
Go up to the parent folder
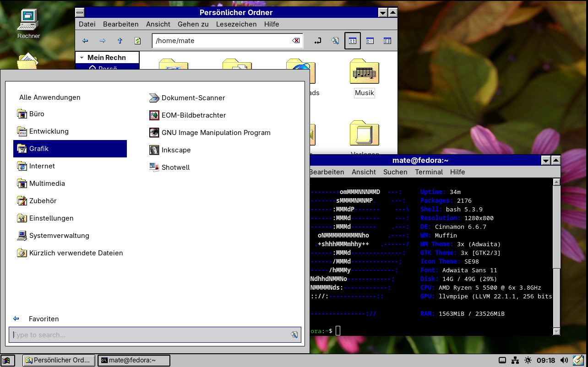(120, 41)
